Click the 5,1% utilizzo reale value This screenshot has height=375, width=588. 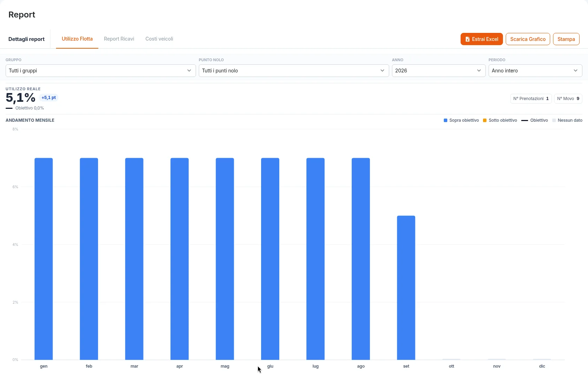[x=21, y=98]
